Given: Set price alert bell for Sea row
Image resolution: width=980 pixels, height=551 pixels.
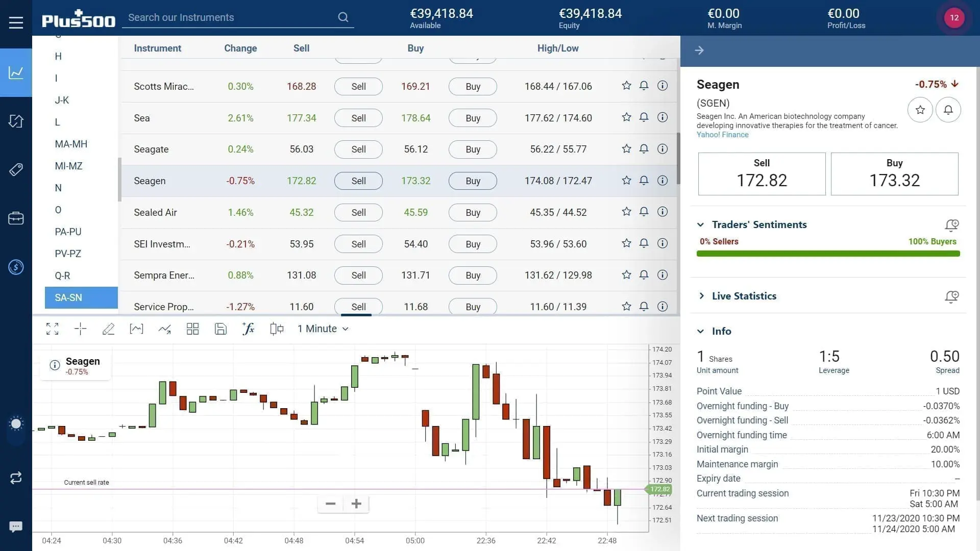Looking at the screenshot, I should click(x=644, y=117).
